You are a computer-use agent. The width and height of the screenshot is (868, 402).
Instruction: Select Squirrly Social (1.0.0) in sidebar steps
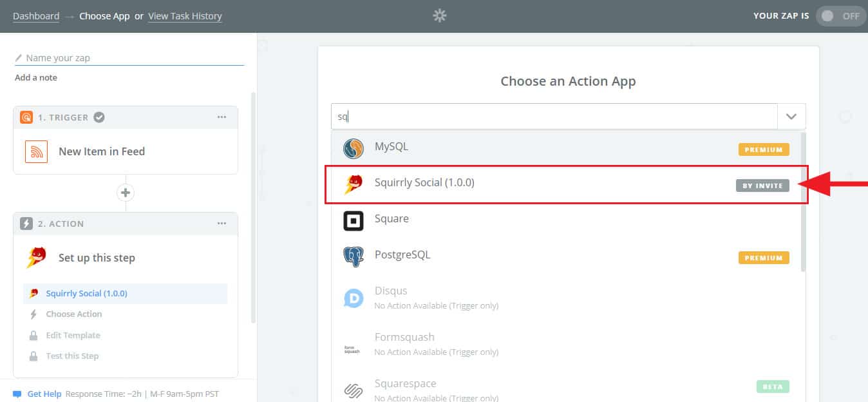point(126,293)
